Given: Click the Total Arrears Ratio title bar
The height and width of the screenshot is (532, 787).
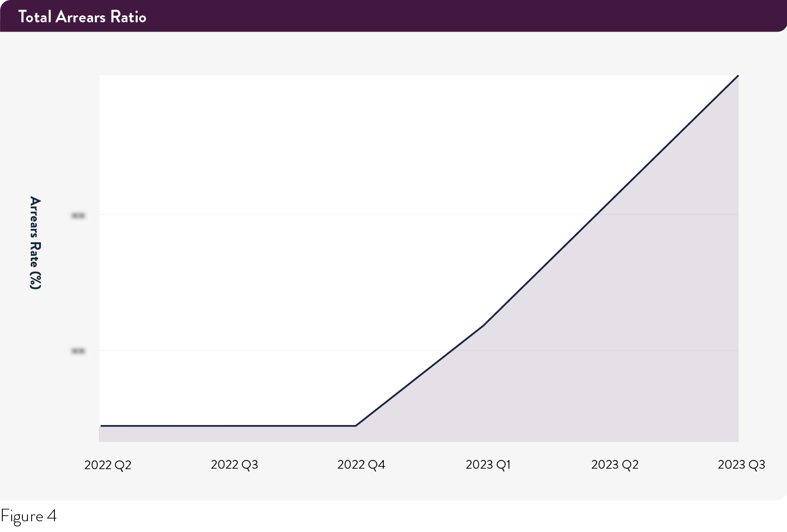Looking at the screenshot, I should click(x=83, y=17).
